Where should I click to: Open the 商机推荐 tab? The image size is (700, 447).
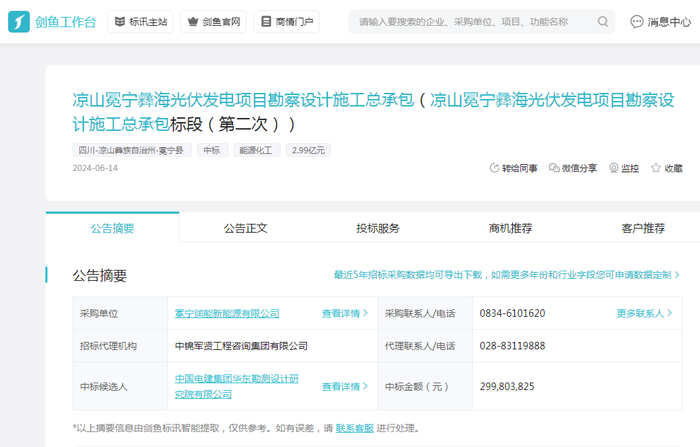(510, 228)
